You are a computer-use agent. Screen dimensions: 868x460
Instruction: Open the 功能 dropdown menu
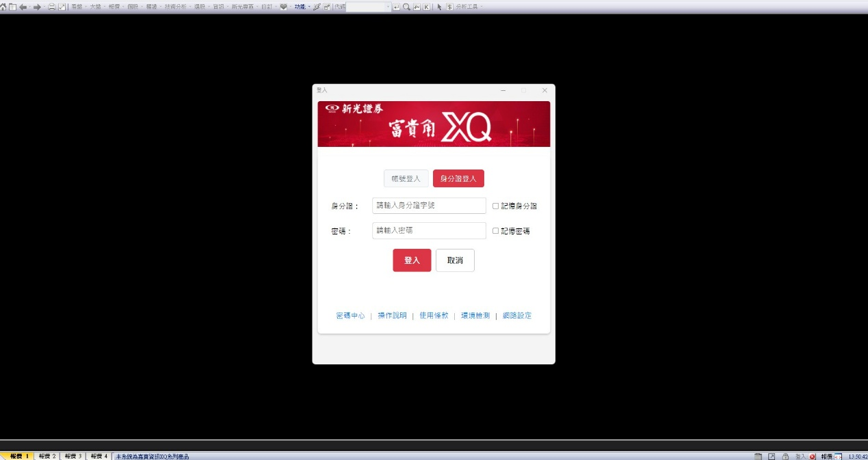tap(300, 7)
